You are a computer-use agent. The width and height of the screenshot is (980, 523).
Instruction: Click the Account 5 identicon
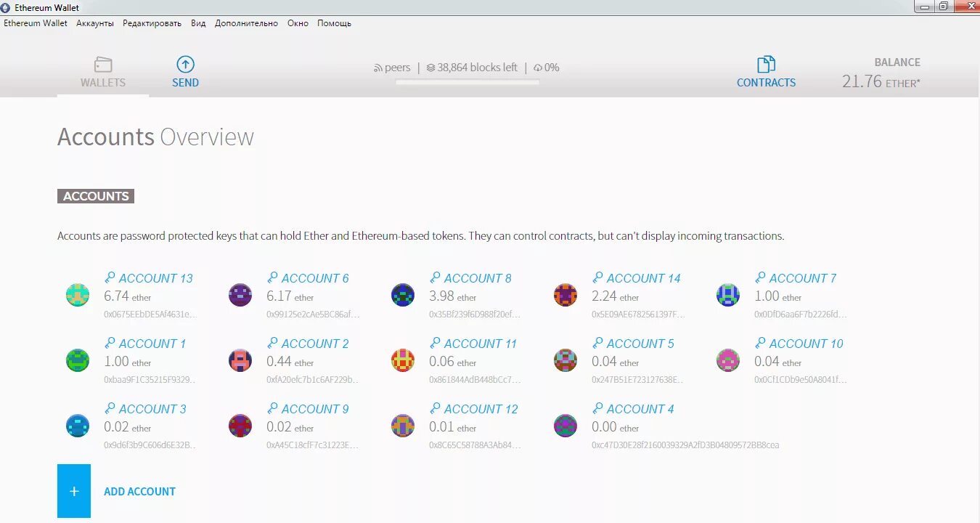(x=565, y=360)
